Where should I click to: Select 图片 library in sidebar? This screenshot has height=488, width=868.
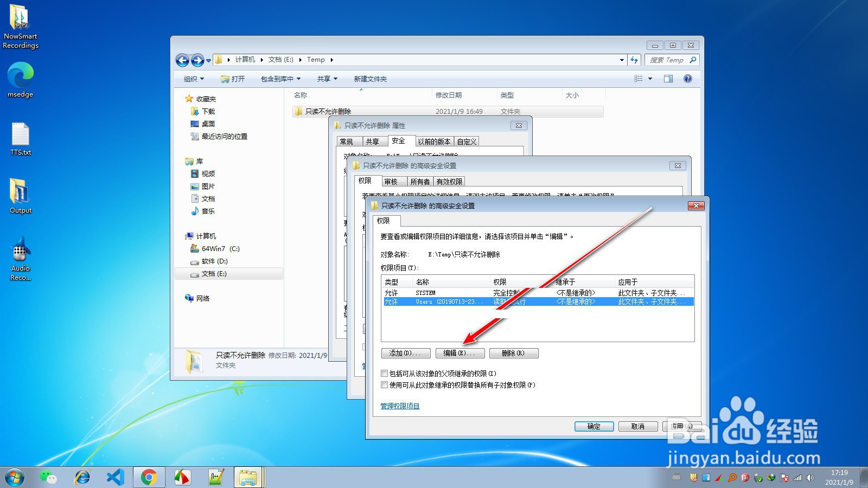[x=208, y=186]
